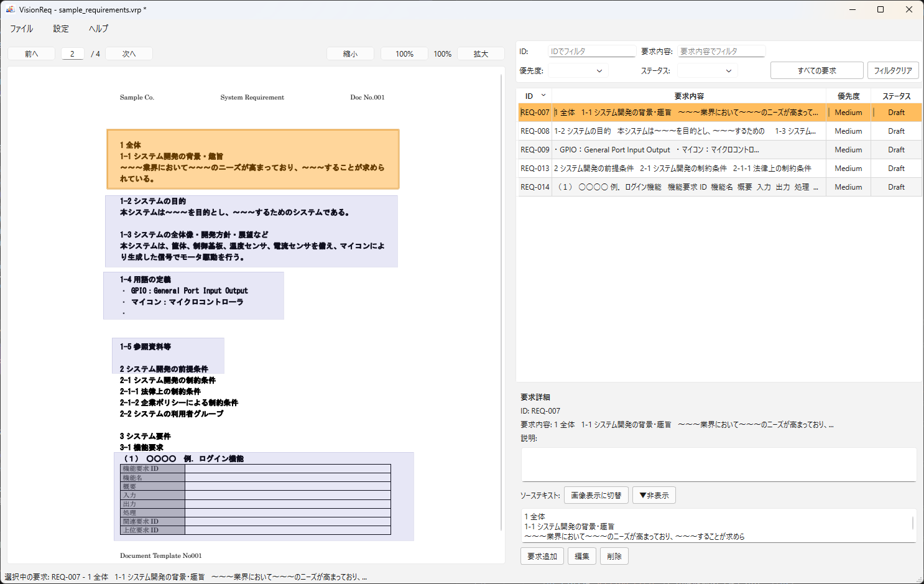Open the ヘルプ menu

point(98,29)
